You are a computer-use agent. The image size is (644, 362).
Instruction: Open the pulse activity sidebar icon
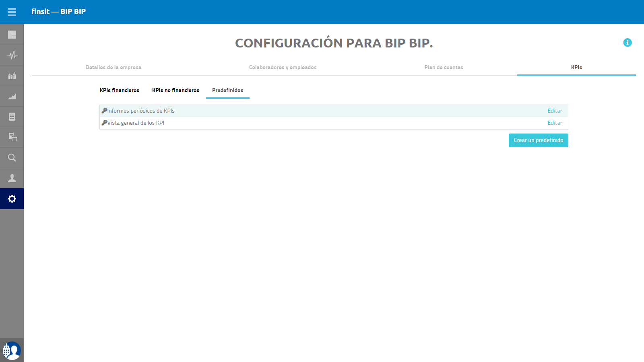click(x=12, y=55)
